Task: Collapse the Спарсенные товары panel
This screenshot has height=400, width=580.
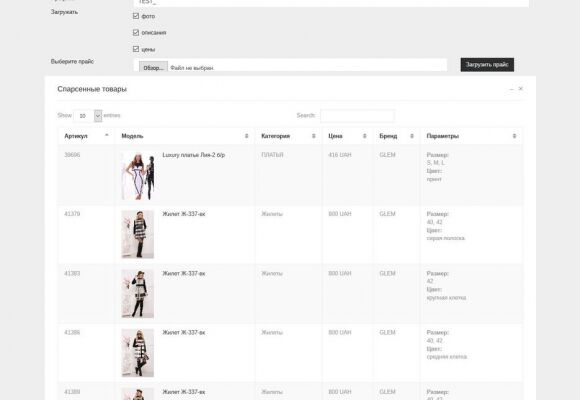Action: [x=512, y=89]
